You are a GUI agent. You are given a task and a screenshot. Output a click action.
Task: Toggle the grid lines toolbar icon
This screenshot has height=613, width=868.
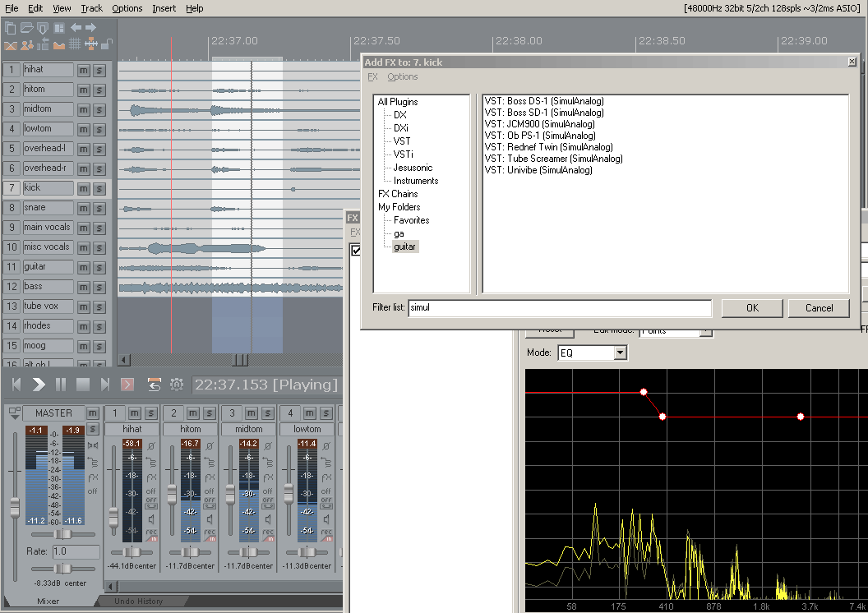75,44
